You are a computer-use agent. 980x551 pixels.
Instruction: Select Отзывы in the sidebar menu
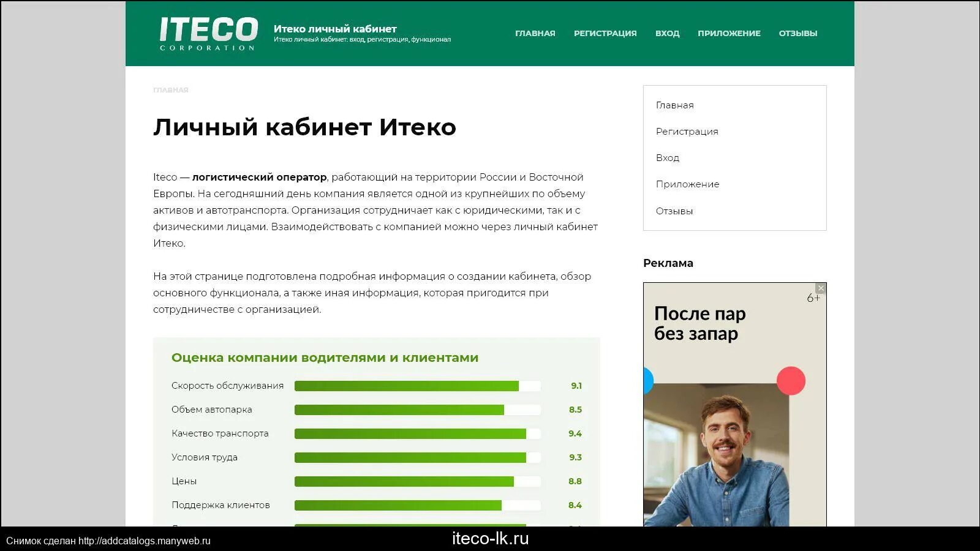click(674, 211)
